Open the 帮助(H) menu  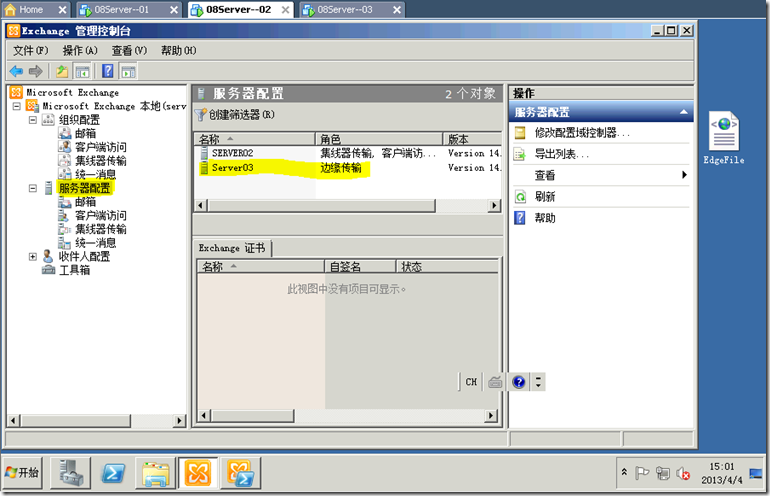tap(178, 51)
